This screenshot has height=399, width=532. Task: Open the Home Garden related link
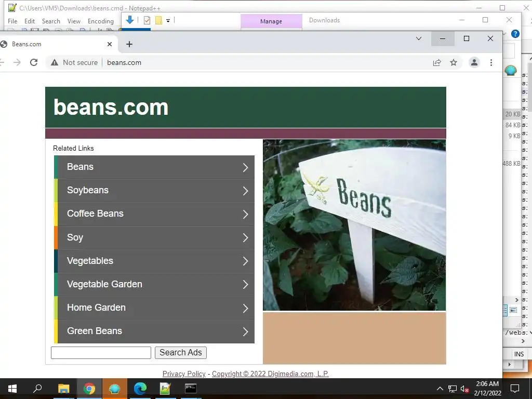154,308
